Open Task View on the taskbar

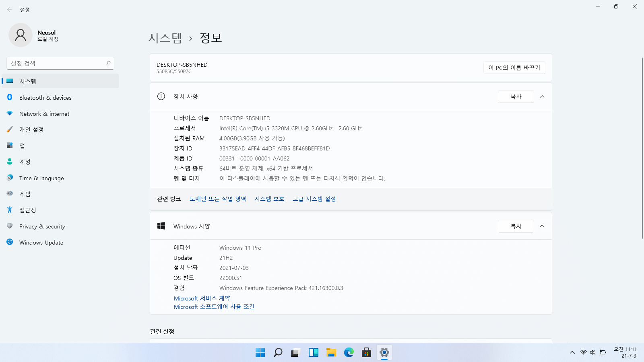[296, 353]
